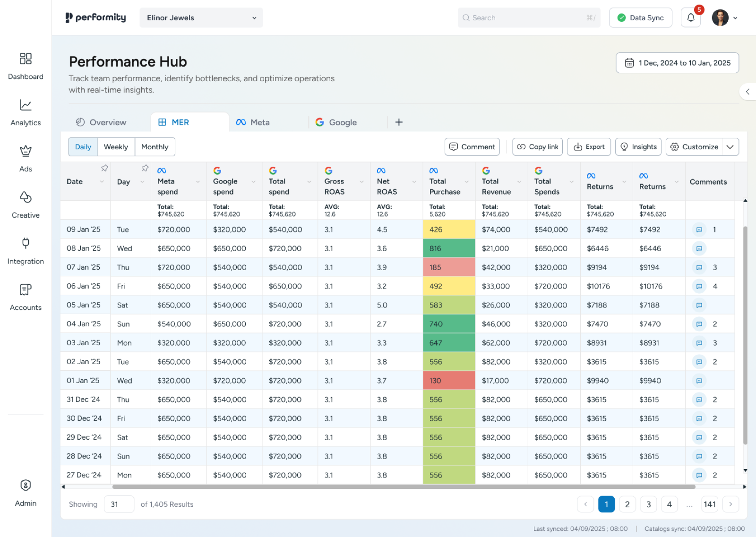Click the Showing rows count field
This screenshot has width=756, height=537.
point(119,504)
